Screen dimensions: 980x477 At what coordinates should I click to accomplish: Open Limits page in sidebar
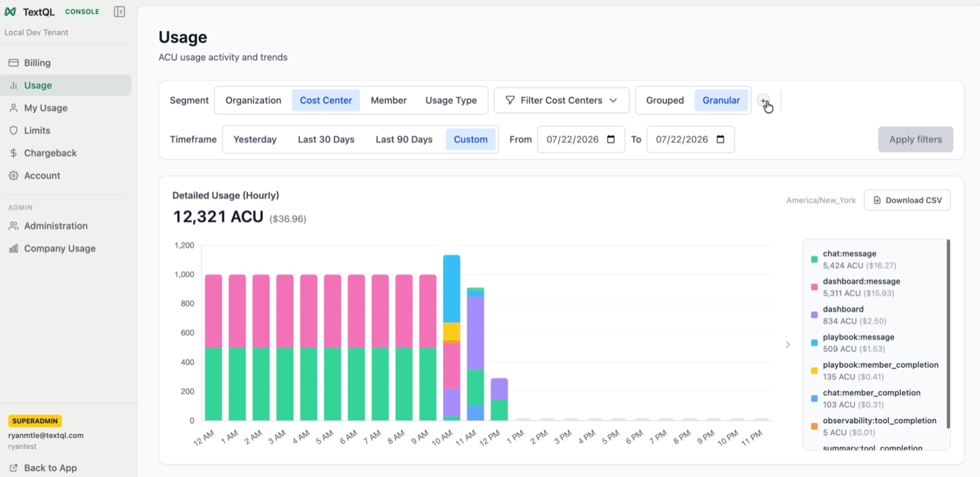[x=65, y=130]
